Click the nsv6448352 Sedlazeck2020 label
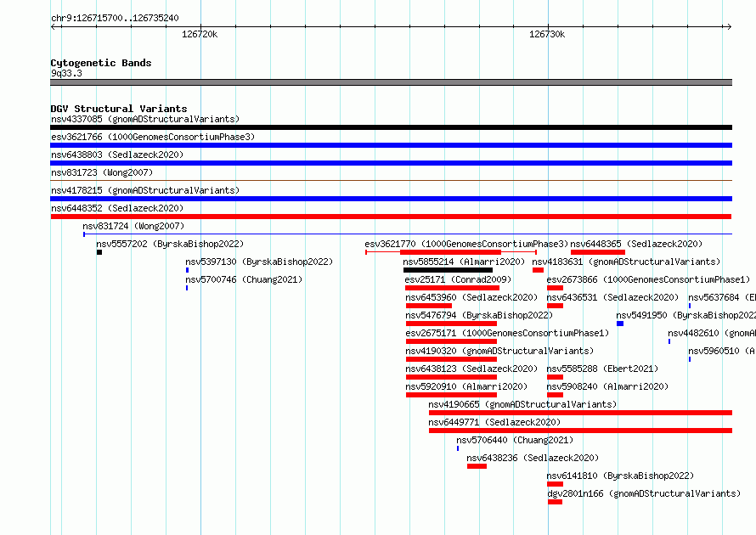 pos(117,208)
